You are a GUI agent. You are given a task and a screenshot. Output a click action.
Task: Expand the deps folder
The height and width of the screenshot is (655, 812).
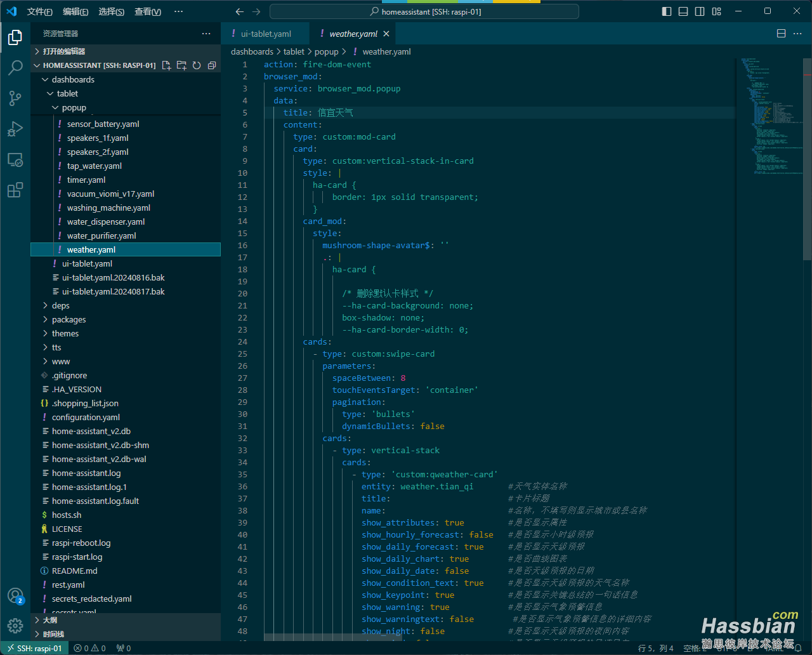(x=126, y=305)
